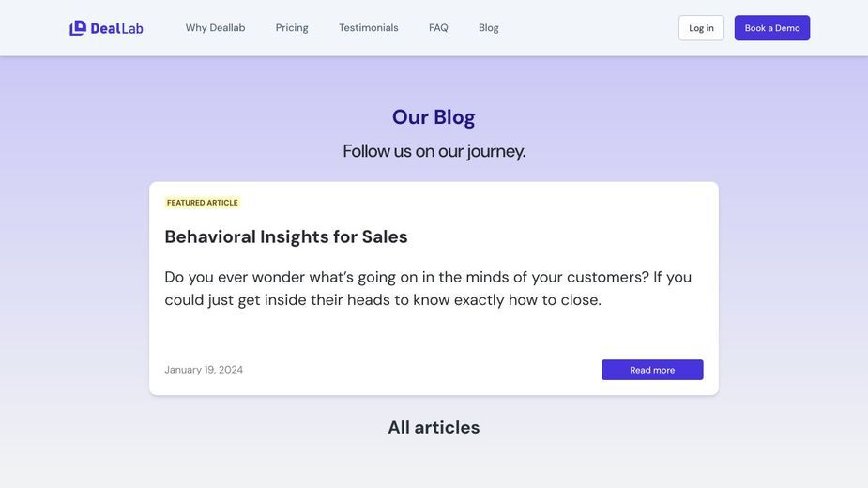Select FAQ in the navigation bar
The width and height of the screenshot is (868, 488).
tap(438, 28)
